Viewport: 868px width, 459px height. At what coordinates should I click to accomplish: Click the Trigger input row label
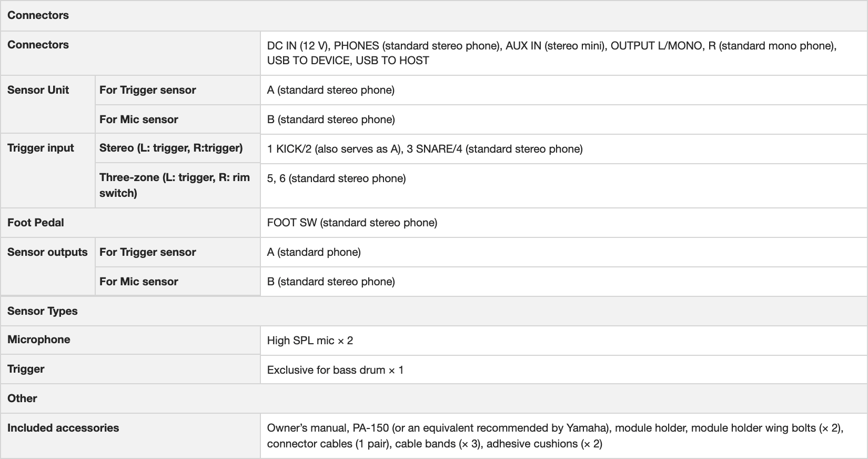pyautogui.click(x=41, y=148)
